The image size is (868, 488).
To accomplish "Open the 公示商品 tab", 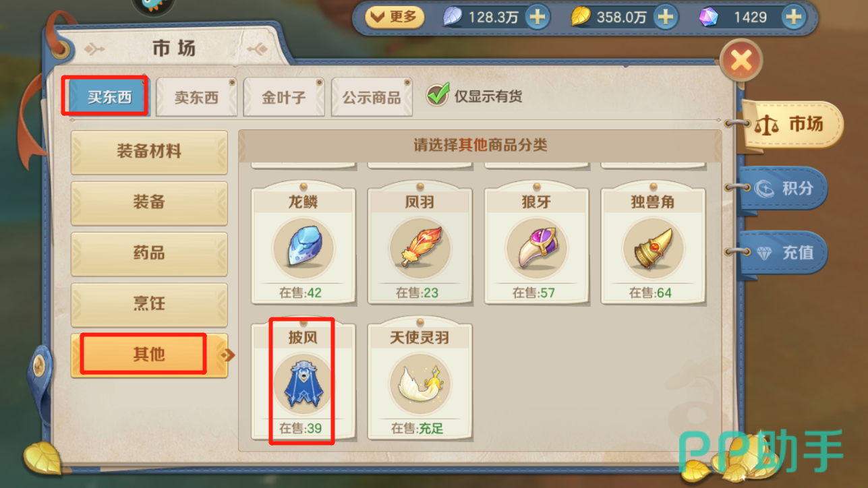I will (x=372, y=97).
